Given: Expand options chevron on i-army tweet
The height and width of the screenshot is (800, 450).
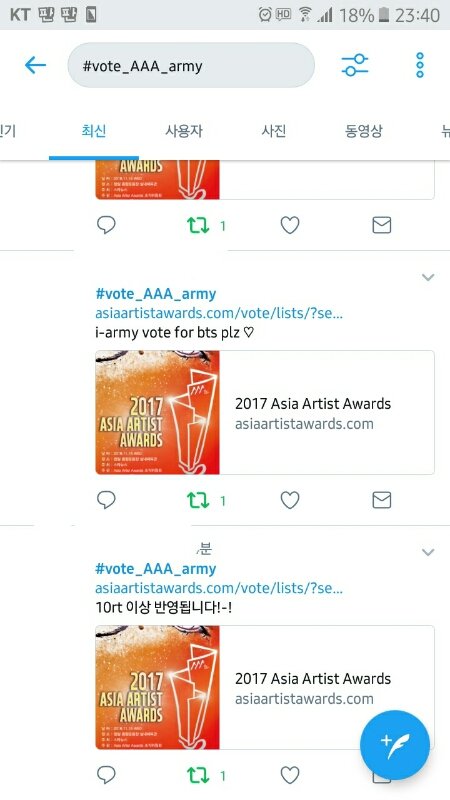Looking at the screenshot, I should 428,278.
